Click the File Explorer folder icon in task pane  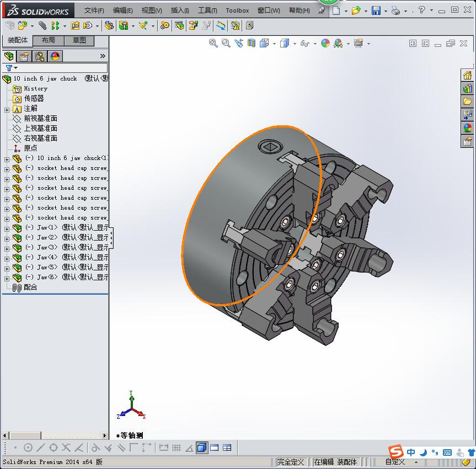468,102
